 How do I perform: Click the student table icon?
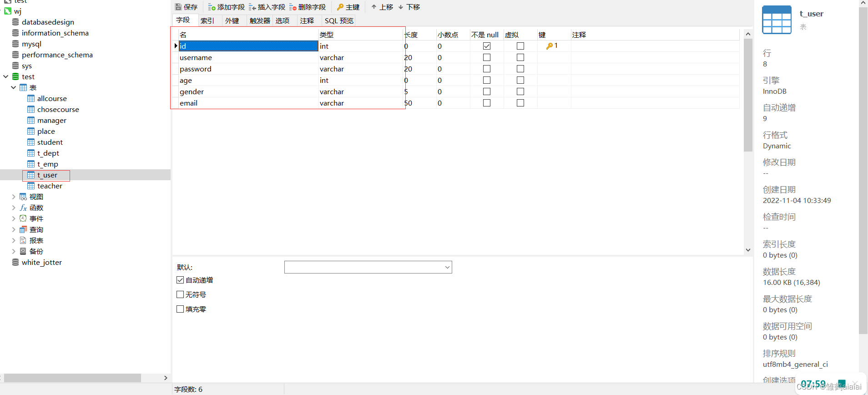click(31, 142)
